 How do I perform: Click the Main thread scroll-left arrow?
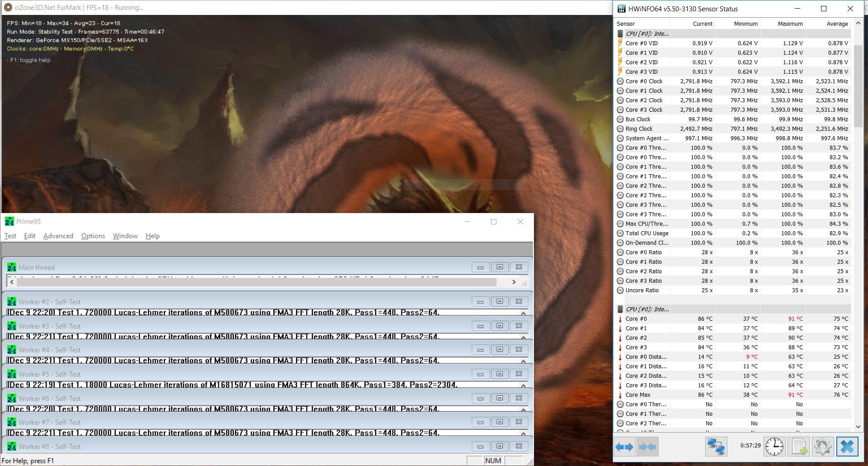point(12,282)
